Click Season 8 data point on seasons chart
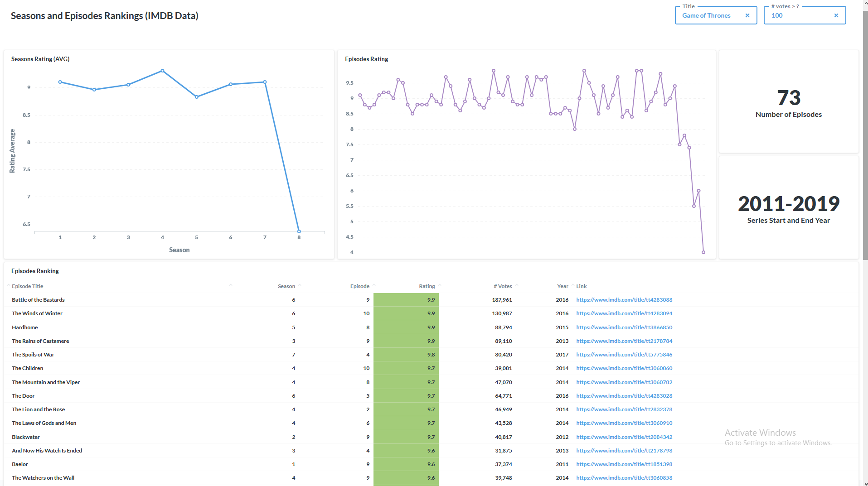This screenshot has height=486, width=868. click(299, 231)
